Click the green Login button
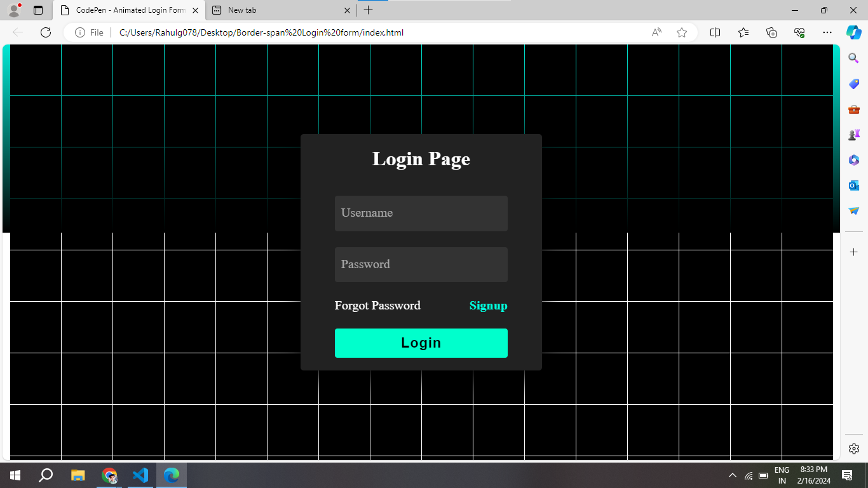This screenshot has height=488, width=868. (x=421, y=343)
